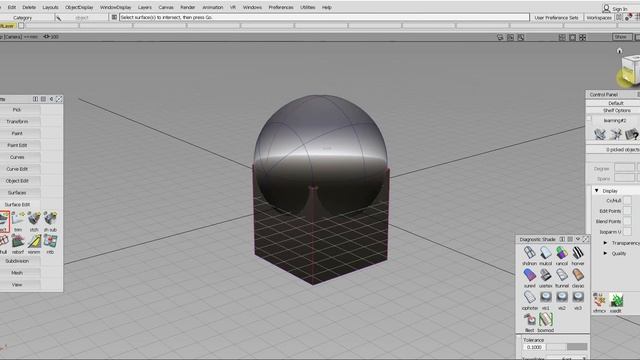The width and height of the screenshot is (640, 360).
Task: Open the Render menu
Action: [187, 7]
